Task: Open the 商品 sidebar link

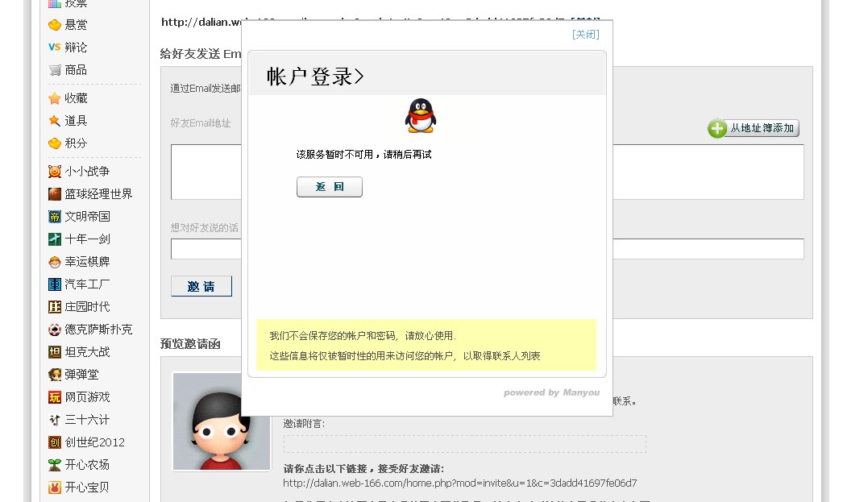Action: click(x=76, y=70)
